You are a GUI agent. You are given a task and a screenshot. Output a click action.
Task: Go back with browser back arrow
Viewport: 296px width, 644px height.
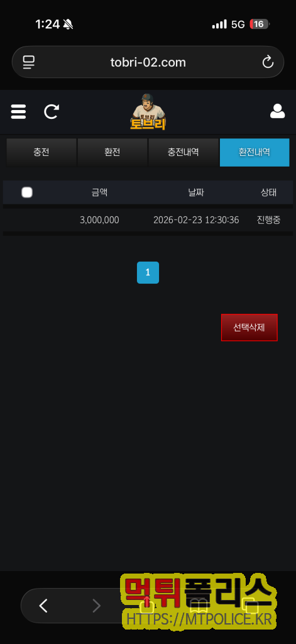tap(43, 606)
